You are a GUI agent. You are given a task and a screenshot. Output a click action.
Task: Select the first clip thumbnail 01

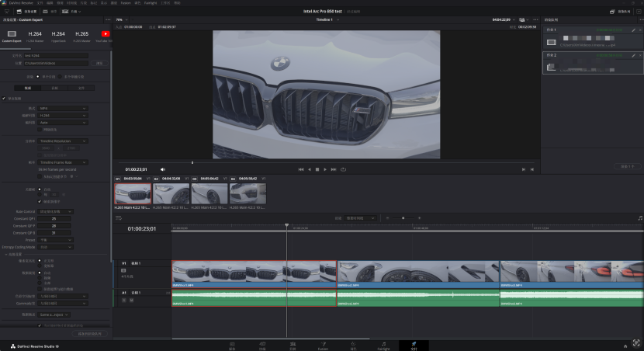point(133,194)
